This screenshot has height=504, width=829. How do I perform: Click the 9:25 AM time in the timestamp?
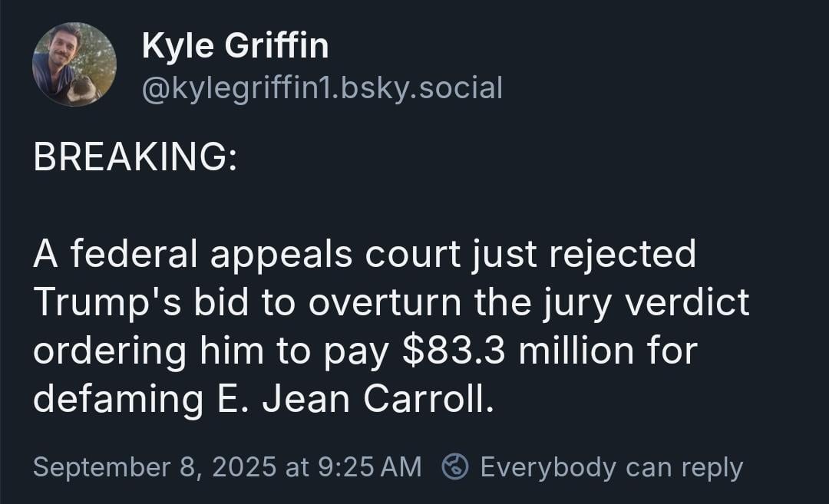click(370, 467)
